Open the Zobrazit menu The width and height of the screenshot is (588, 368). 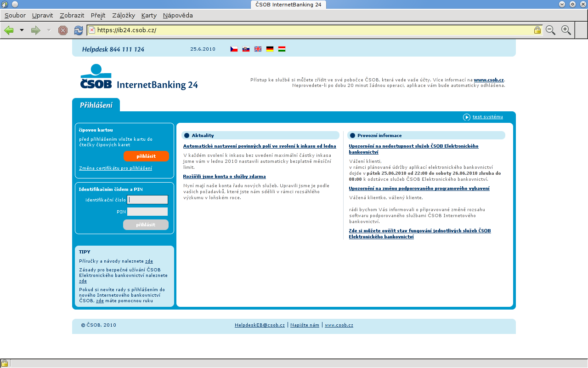[x=72, y=15]
